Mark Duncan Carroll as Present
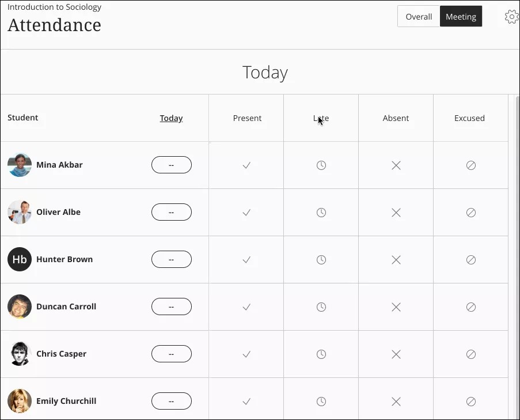The width and height of the screenshot is (520, 420). 246,307
